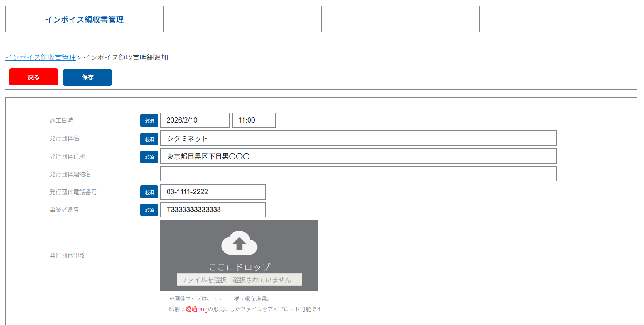Click the 必須 badge beside 発行団体名
The height and width of the screenshot is (325, 644).
[x=149, y=139]
